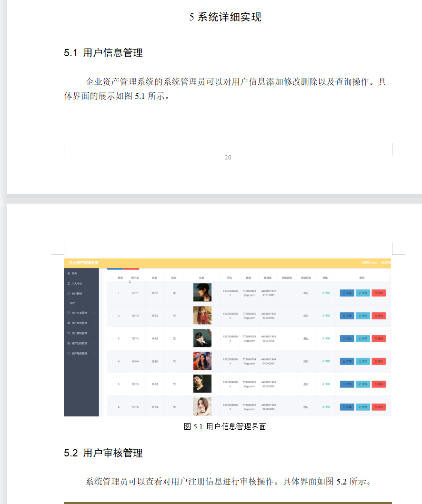This screenshot has width=422, height=504.
Task: Select the 首页 home icon in sidebar
Action: 69,274
